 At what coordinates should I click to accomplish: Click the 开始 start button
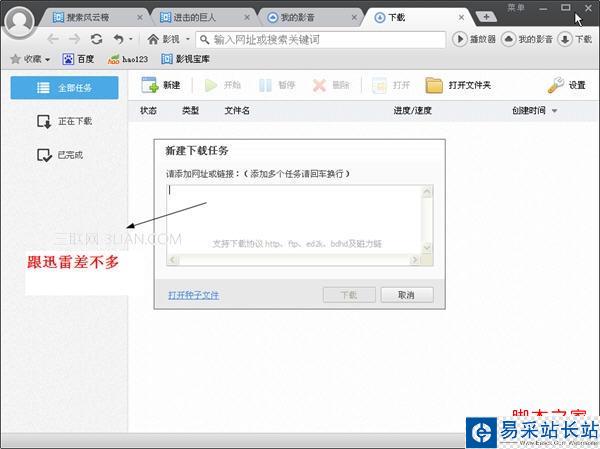point(222,85)
